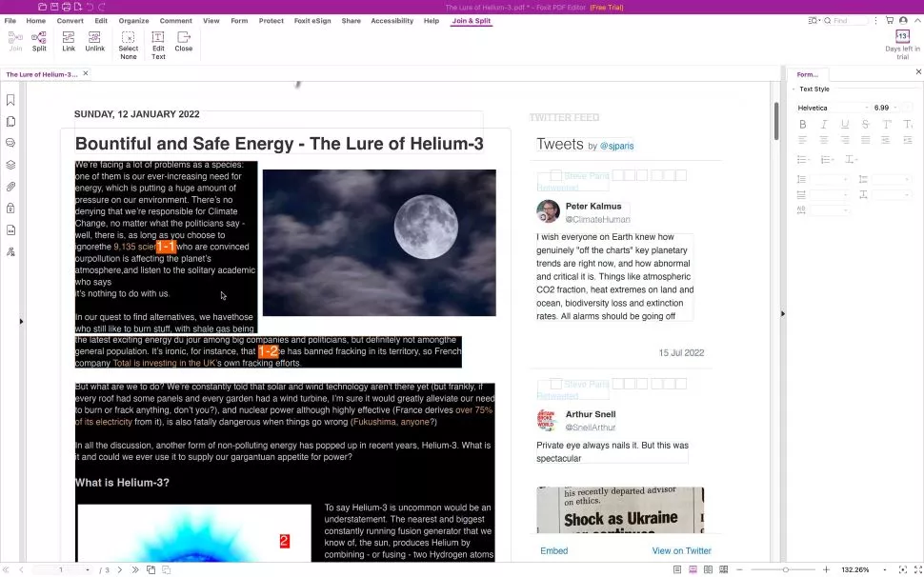Click the Split tool in the ribbon
The width and height of the screenshot is (924, 577).
point(39,42)
